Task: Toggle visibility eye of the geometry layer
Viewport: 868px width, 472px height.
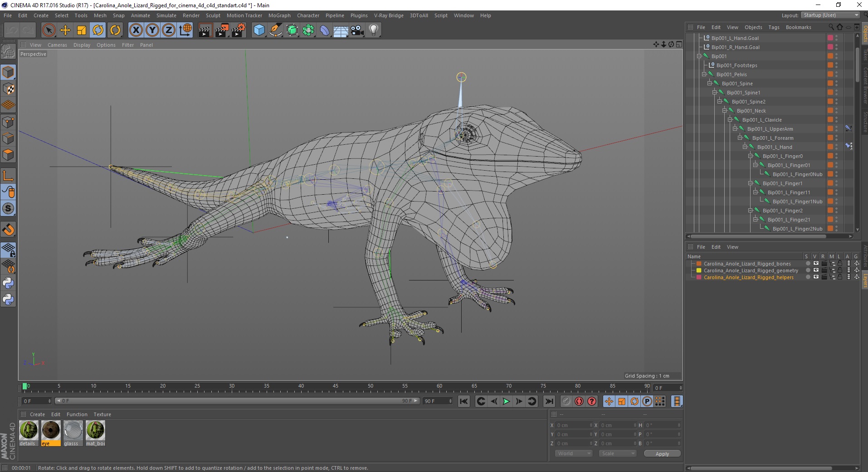Action: click(x=816, y=270)
